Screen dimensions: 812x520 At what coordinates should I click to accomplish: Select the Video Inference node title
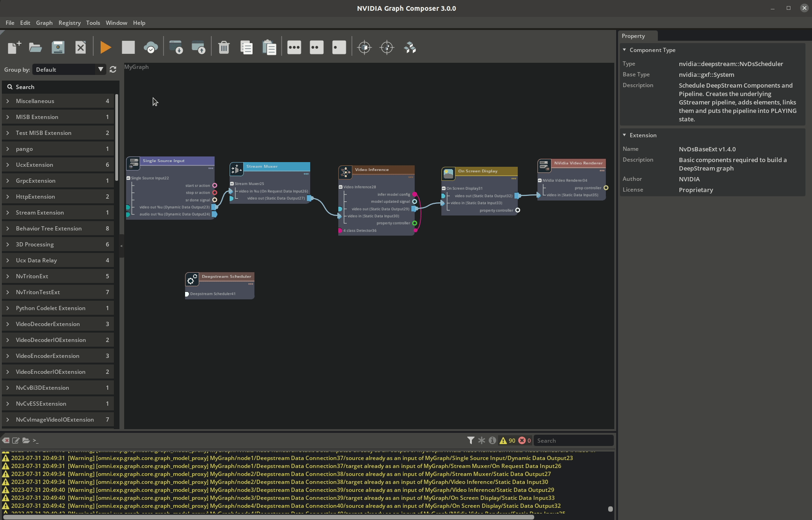tap(372, 170)
